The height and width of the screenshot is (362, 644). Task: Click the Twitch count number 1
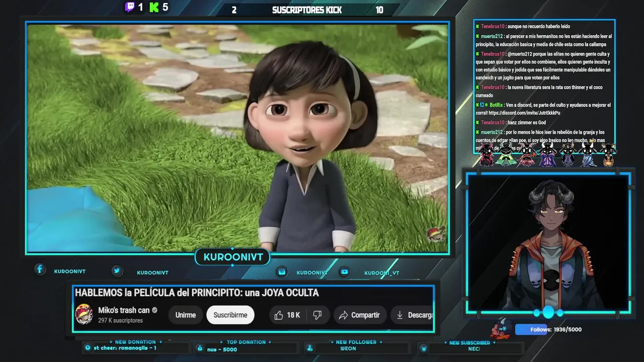[140, 8]
